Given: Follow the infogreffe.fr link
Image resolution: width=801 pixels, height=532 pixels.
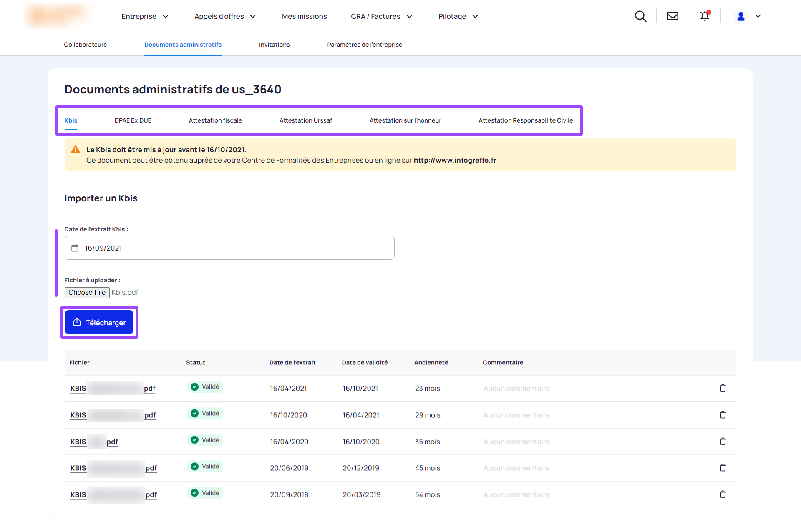Looking at the screenshot, I should coord(455,160).
